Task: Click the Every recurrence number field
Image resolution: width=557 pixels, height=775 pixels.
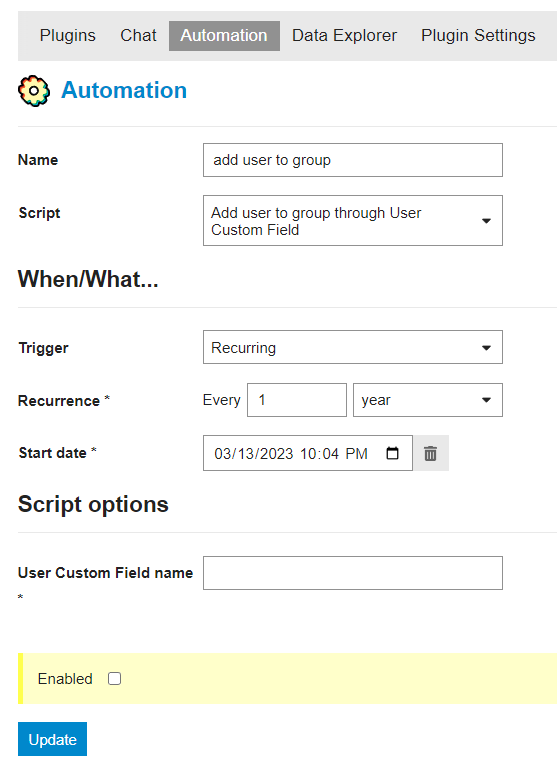Action: click(297, 400)
